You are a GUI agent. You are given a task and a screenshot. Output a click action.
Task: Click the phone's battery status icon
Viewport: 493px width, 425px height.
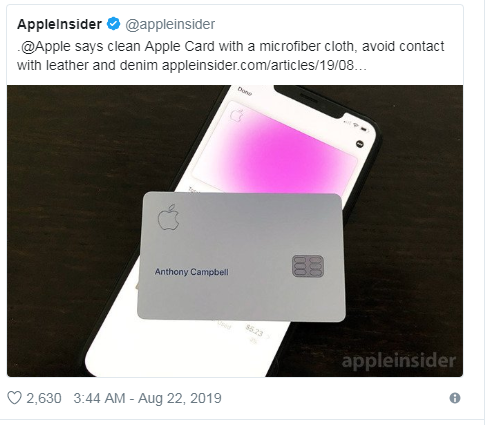coord(365,129)
